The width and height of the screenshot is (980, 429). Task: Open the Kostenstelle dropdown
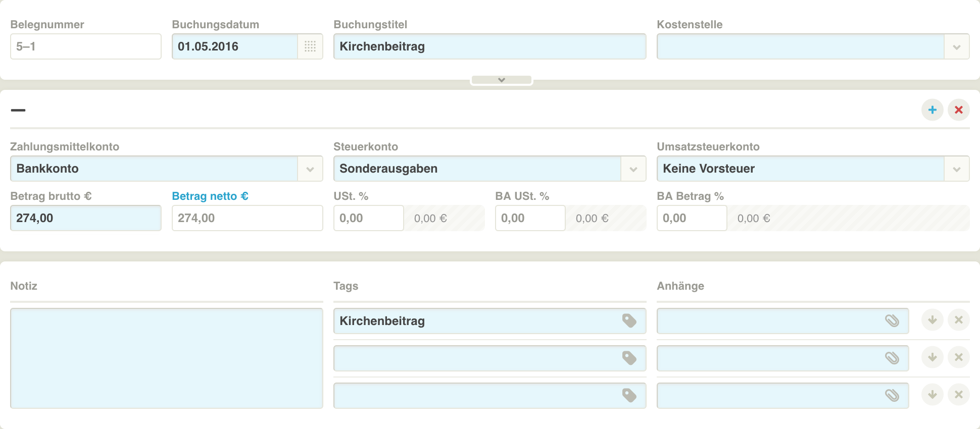point(956,47)
